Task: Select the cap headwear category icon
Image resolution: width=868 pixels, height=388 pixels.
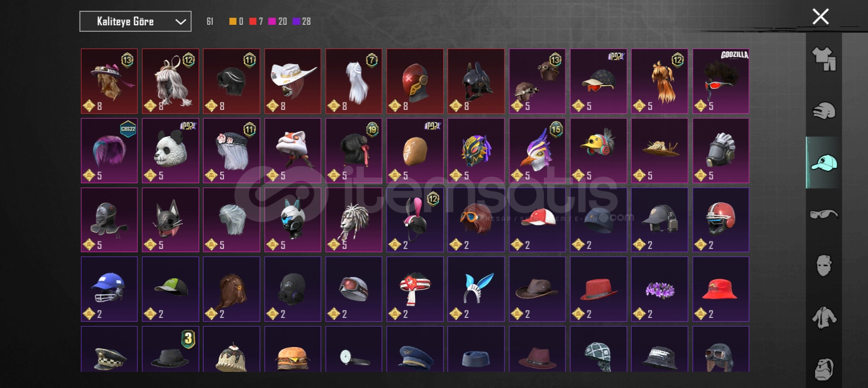Action: pos(824,163)
